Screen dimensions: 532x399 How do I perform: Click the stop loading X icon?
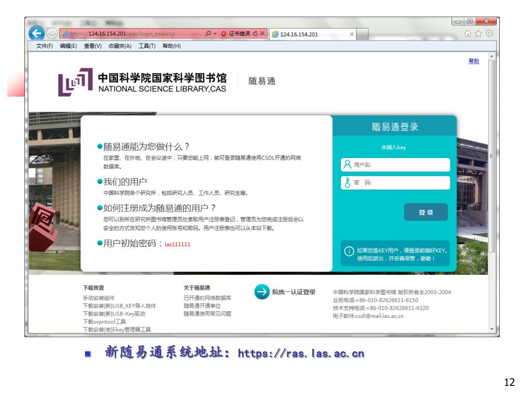tap(262, 33)
